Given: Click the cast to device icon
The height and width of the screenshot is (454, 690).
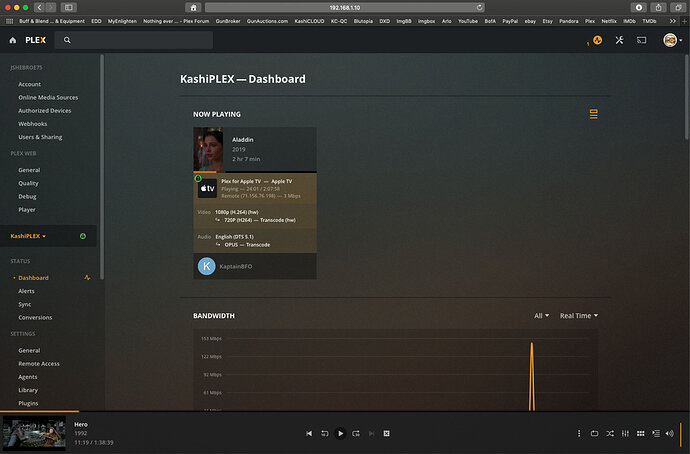Looking at the screenshot, I should coord(642,40).
